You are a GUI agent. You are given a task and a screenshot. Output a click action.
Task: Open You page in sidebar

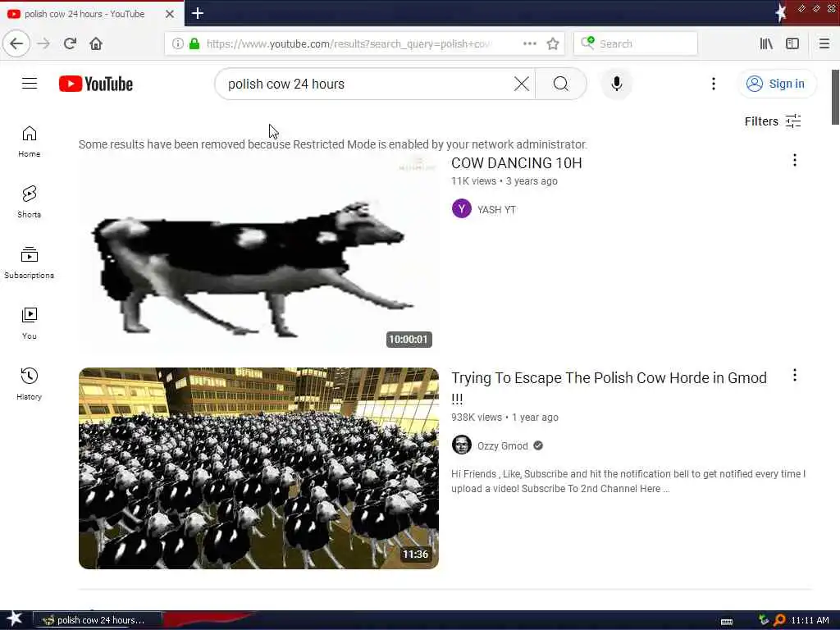(x=29, y=323)
